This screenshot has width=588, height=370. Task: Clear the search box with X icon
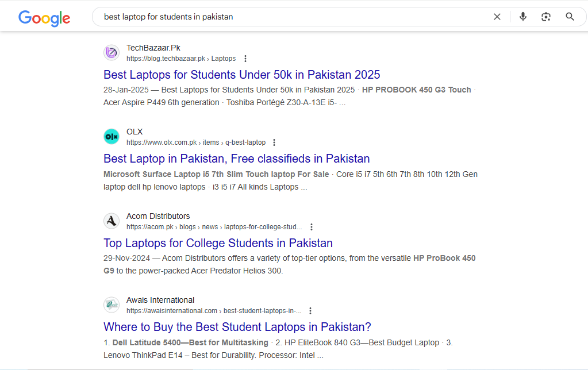coord(497,17)
